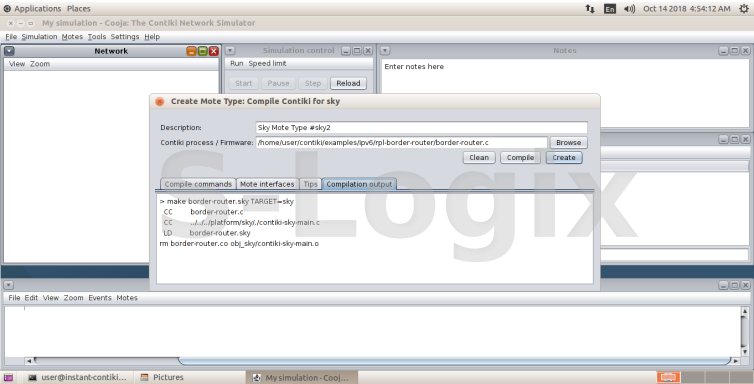Screen dimensions: 754x384
Task: Click the Notes text area
Action: click(x=566, y=93)
